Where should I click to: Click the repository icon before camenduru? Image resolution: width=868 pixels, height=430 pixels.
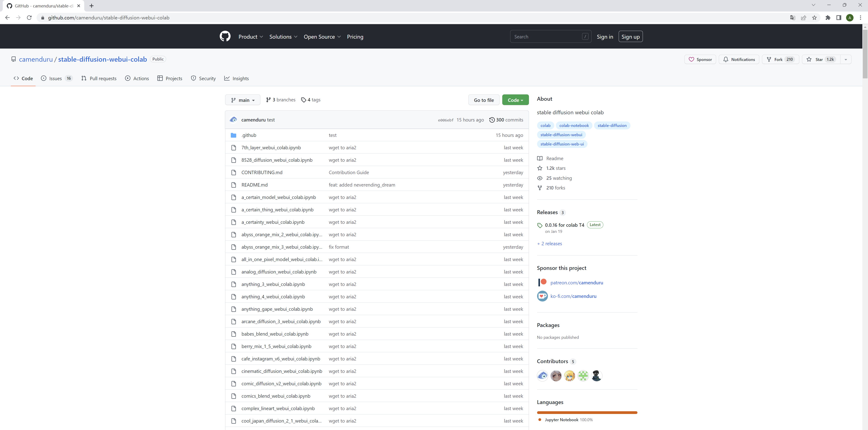(14, 59)
